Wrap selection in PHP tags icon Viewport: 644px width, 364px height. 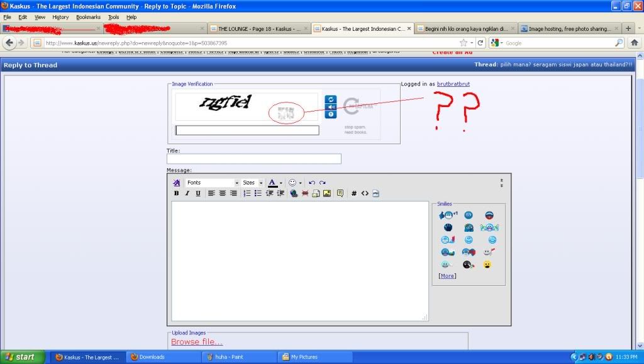376,193
